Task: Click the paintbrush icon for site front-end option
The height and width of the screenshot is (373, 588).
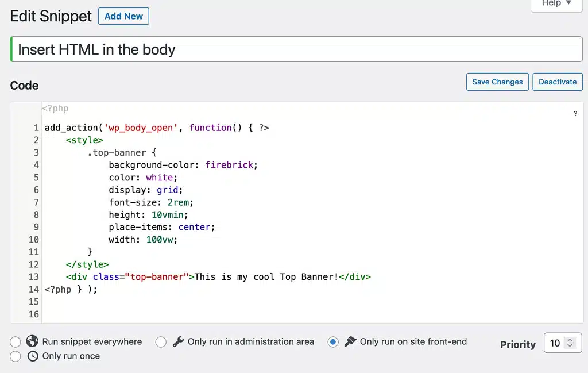Action: pos(351,341)
